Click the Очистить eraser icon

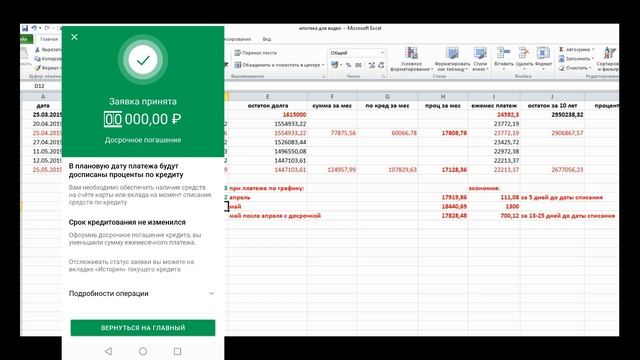tap(562, 68)
